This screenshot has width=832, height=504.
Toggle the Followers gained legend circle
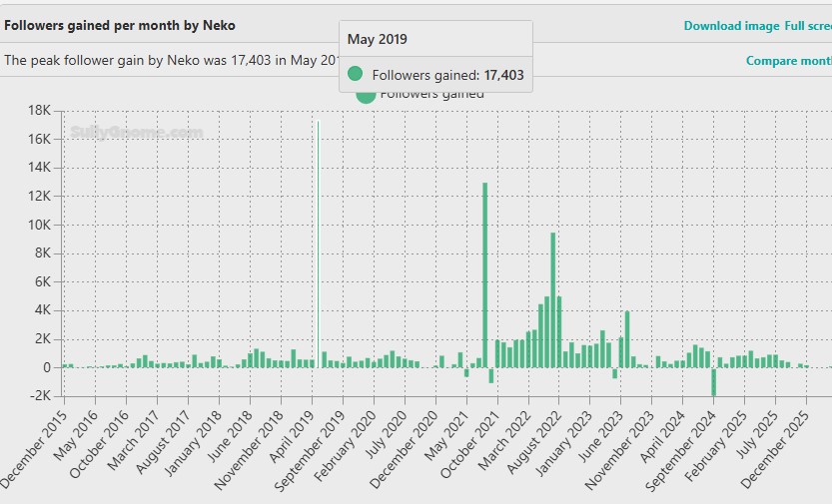[366, 96]
